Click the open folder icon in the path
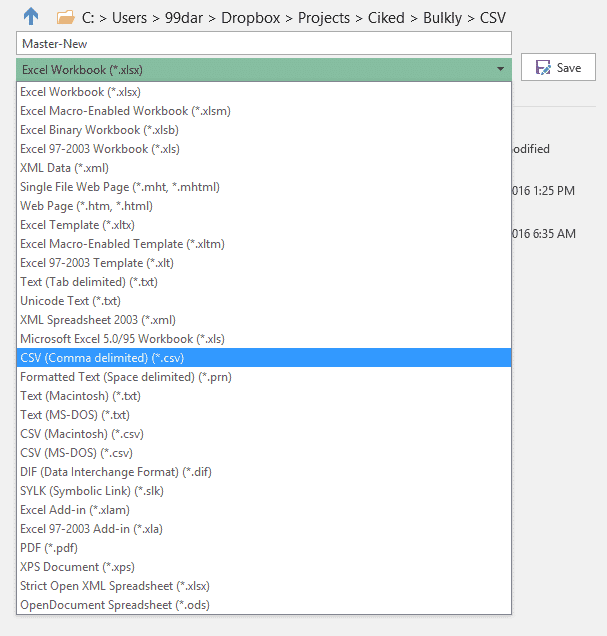The image size is (607, 636). click(65, 17)
